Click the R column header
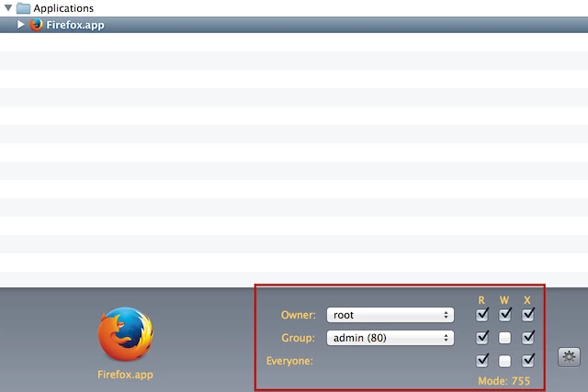The width and height of the screenshot is (588, 392). [481, 300]
